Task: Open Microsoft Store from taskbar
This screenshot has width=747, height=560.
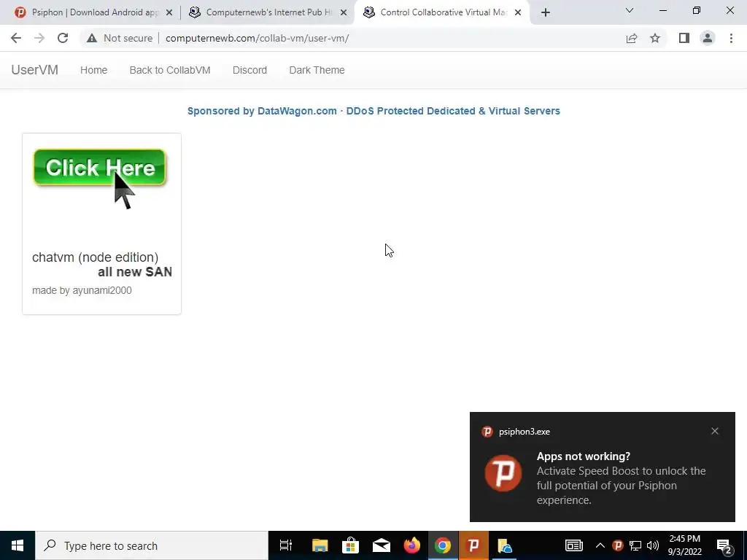Action: click(x=351, y=545)
